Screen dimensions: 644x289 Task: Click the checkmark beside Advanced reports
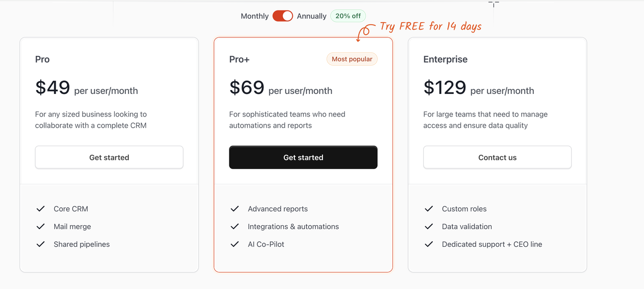pos(234,209)
